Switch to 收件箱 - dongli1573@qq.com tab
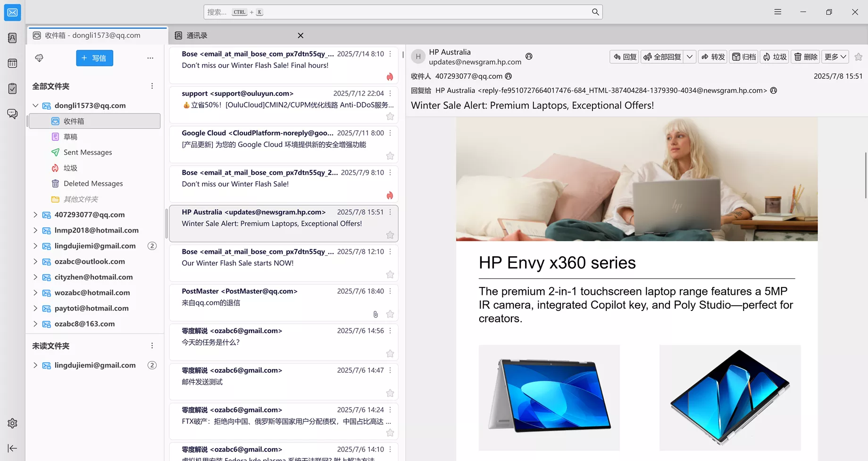Image resolution: width=868 pixels, height=461 pixels. (97, 35)
